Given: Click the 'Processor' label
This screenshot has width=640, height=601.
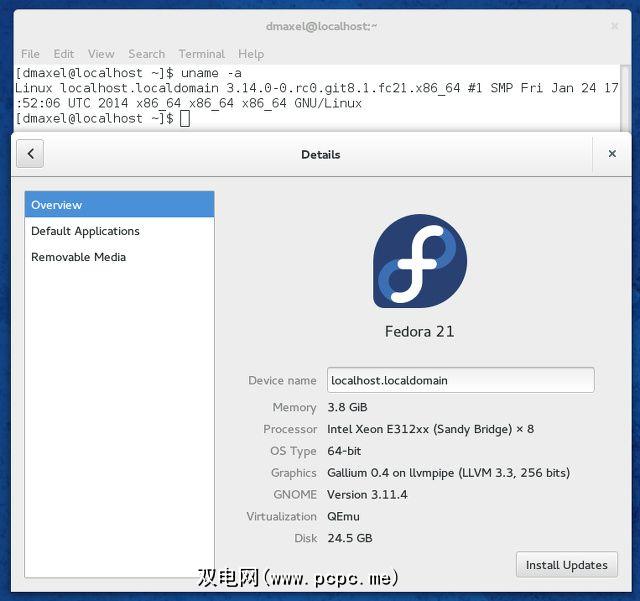Looking at the screenshot, I should tap(290, 429).
